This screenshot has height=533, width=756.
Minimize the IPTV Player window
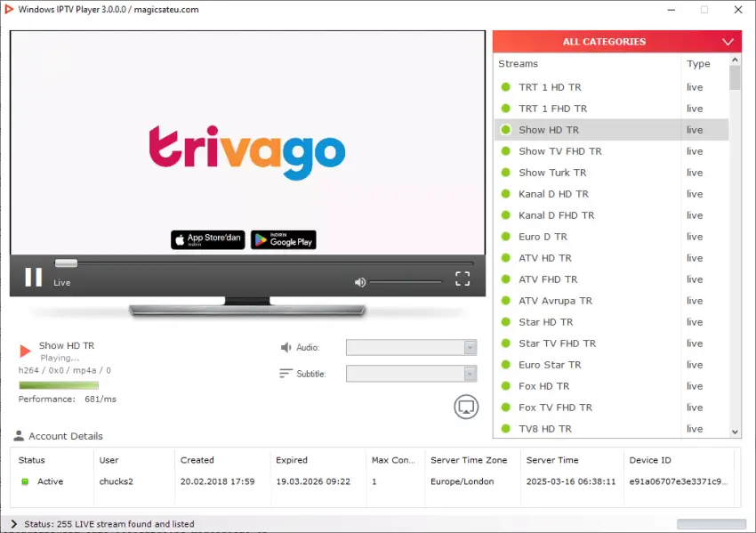672,10
